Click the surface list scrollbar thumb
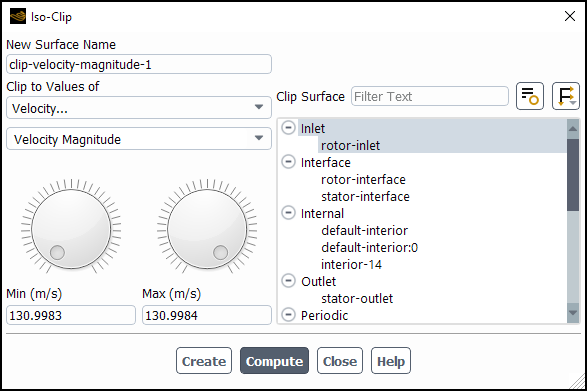 pyautogui.click(x=573, y=175)
